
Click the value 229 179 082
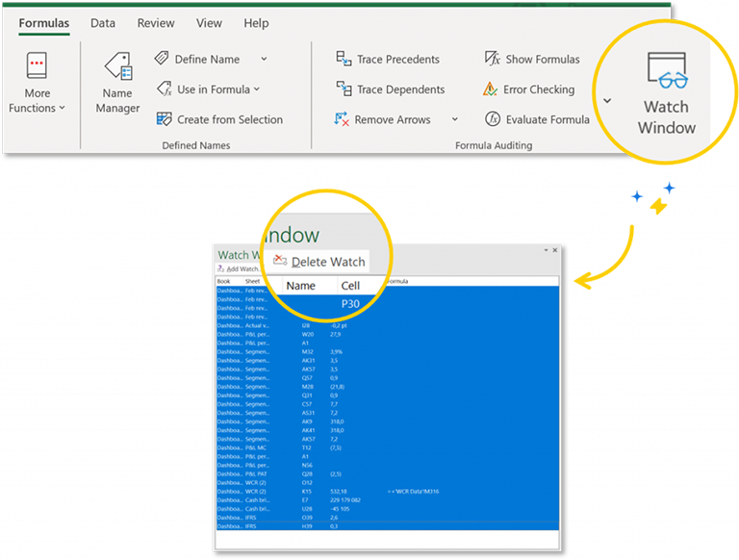click(345, 500)
